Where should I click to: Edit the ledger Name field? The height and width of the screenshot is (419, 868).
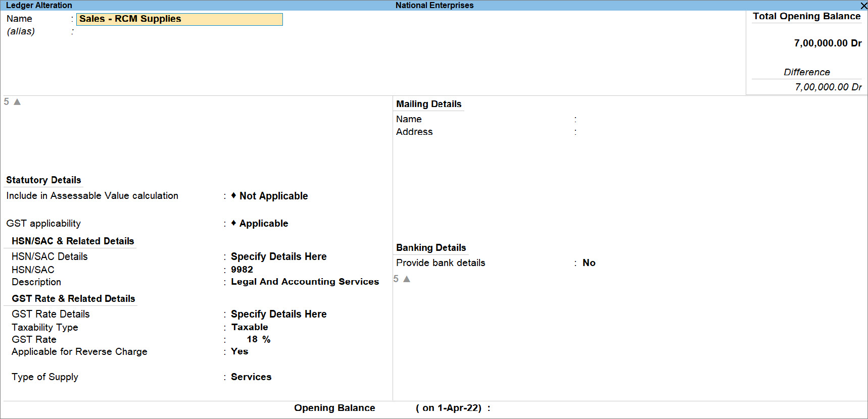pyautogui.click(x=179, y=19)
